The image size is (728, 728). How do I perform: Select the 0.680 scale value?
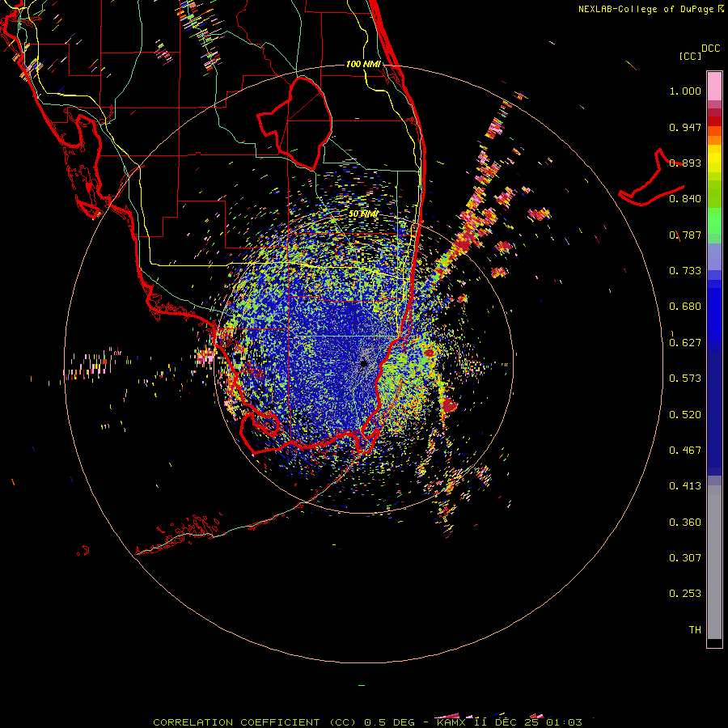pyautogui.click(x=685, y=307)
